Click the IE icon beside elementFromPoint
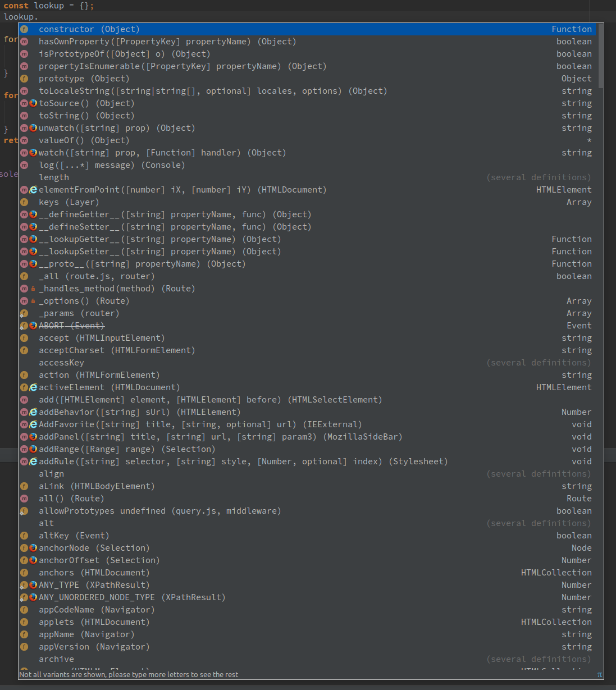This screenshot has height=690, width=616. click(x=33, y=190)
